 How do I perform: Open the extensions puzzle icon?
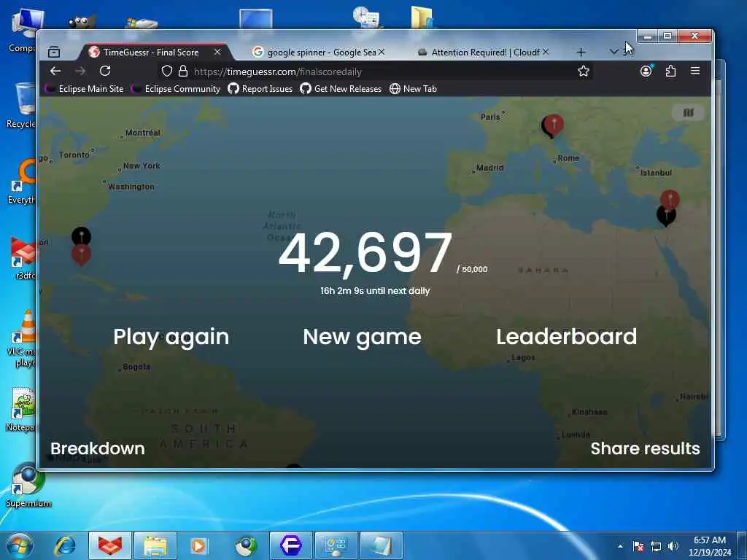tap(671, 71)
